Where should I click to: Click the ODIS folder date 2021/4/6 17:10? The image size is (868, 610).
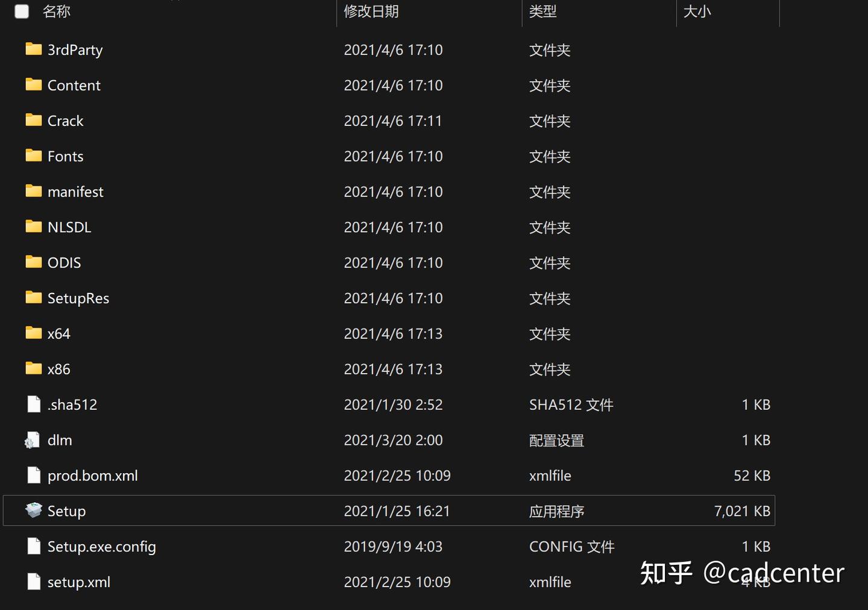[393, 263]
